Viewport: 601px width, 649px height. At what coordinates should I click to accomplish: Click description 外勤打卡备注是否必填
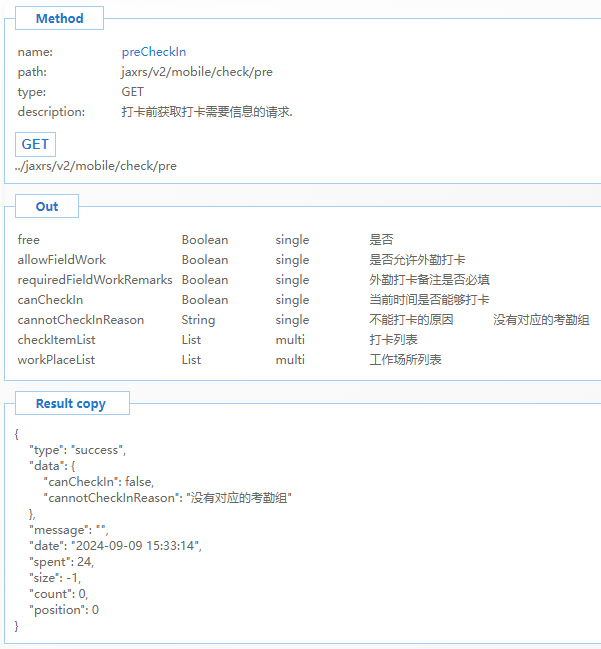[x=429, y=280]
